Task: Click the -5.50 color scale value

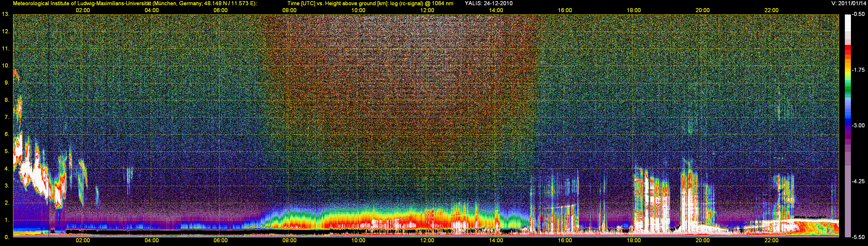Action: [x=858, y=237]
